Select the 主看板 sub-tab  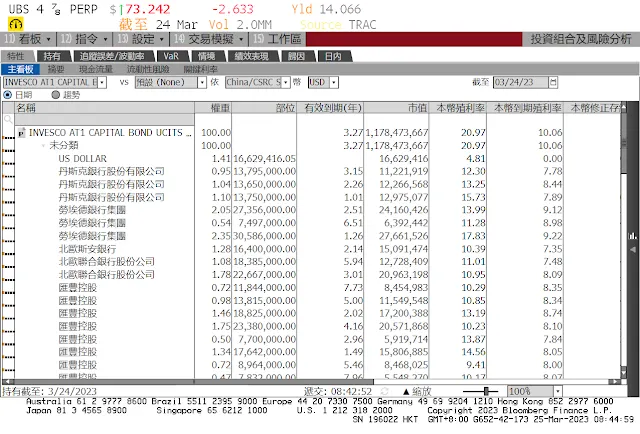click(20, 69)
